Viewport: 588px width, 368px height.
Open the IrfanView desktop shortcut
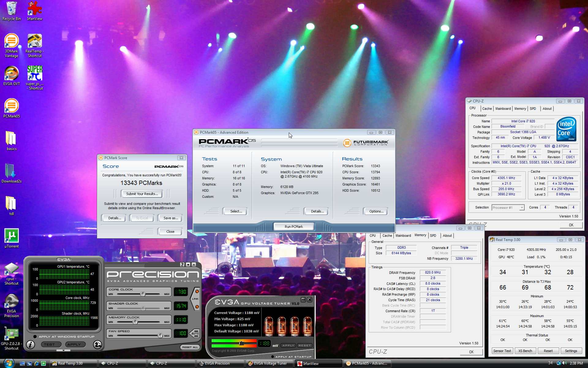[35, 11]
